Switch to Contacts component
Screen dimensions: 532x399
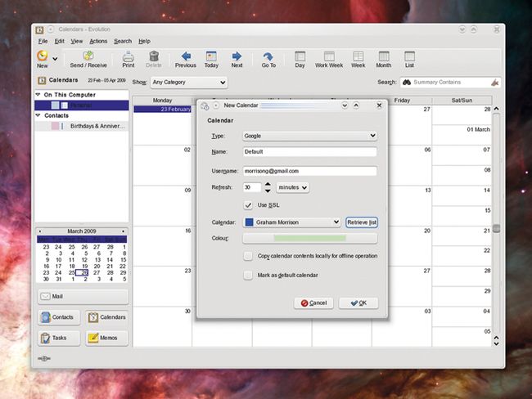[x=59, y=317]
